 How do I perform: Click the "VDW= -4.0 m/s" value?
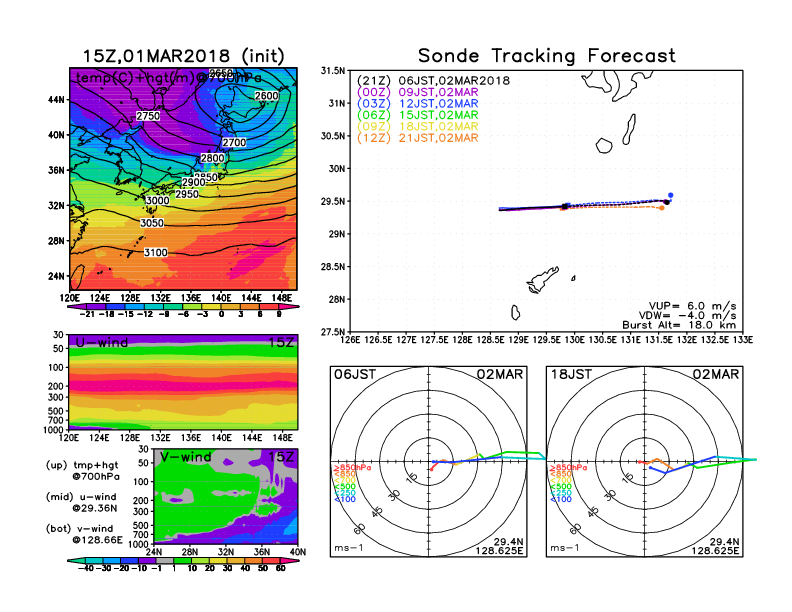pos(687,316)
